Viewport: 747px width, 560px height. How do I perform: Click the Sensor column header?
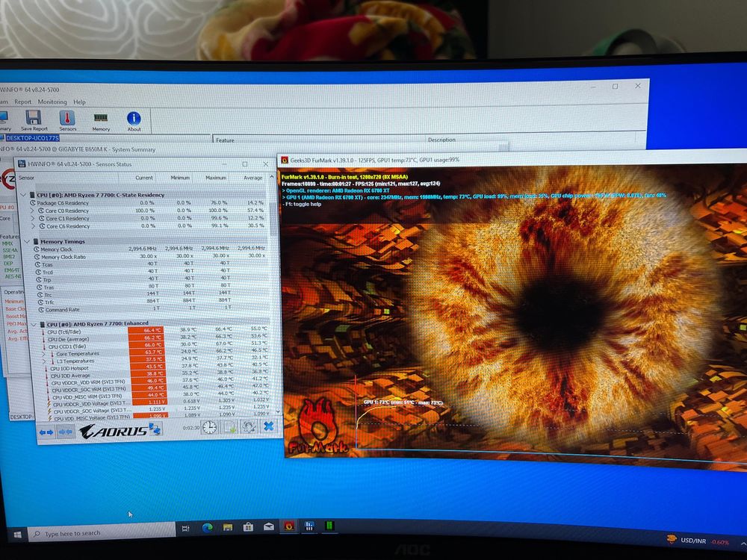(27, 178)
